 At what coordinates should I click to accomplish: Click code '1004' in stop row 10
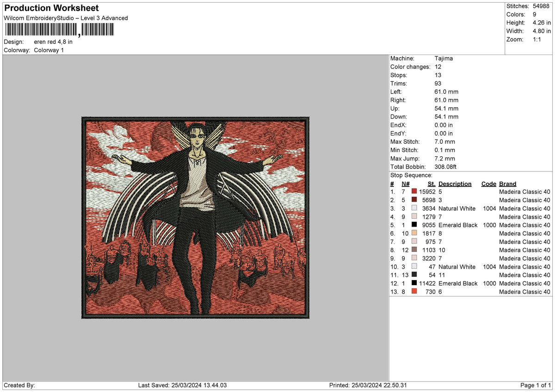488,267
